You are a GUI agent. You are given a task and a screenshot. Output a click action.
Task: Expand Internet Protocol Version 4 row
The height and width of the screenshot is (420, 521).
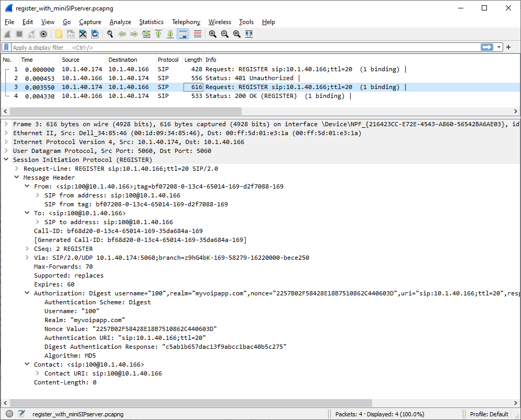tap(6, 142)
